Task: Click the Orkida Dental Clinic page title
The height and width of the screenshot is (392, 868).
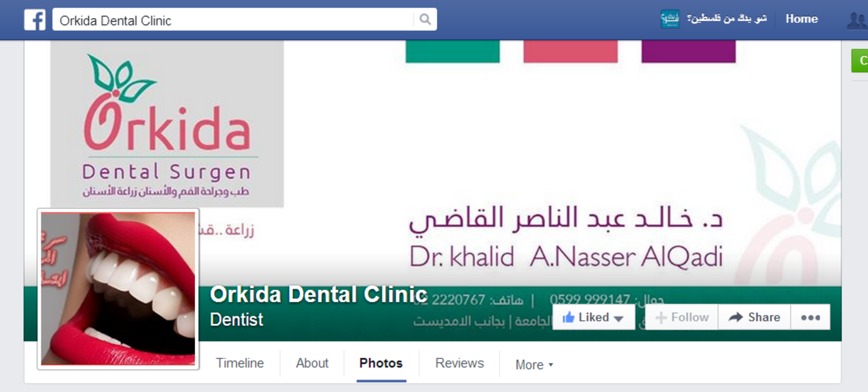Action: tap(319, 295)
